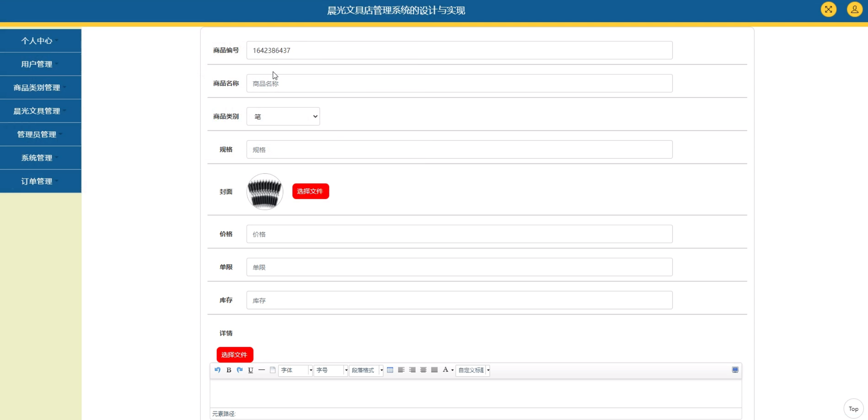Open the 段落格式 paragraph format dropdown

366,370
